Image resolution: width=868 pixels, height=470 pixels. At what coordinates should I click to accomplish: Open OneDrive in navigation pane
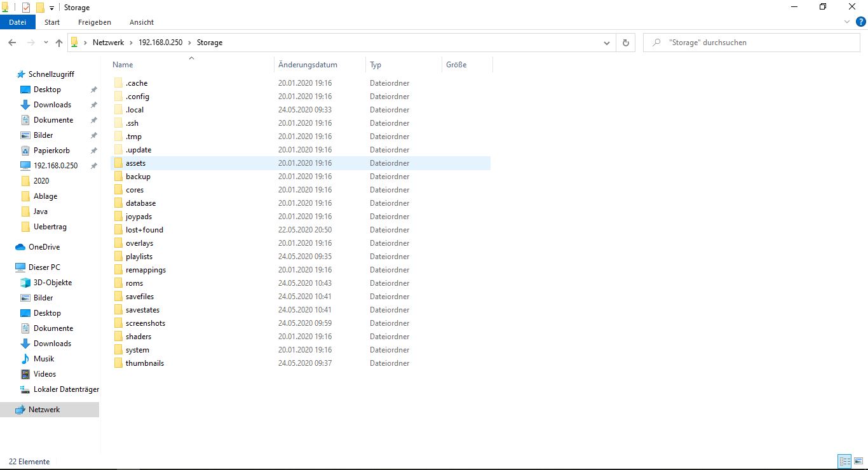(x=44, y=247)
